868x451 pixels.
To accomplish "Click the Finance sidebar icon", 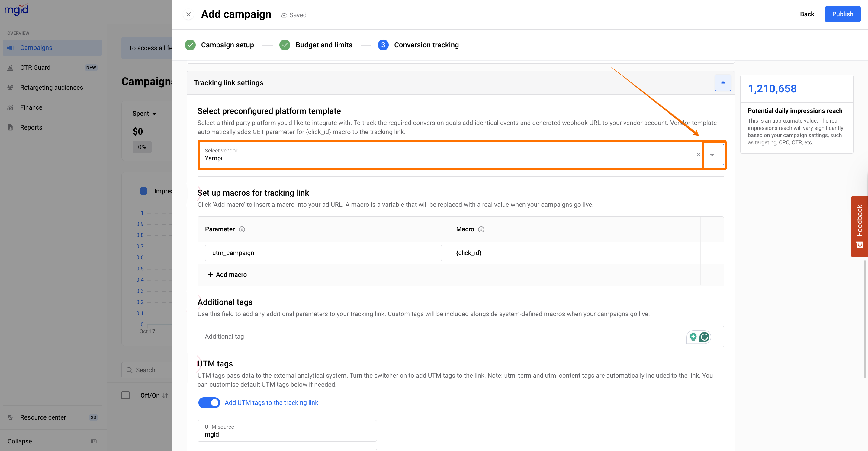I will tap(11, 107).
